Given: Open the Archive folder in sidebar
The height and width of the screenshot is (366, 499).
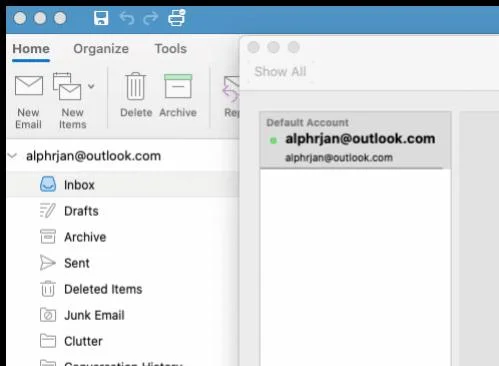Looking at the screenshot, I should pyautogui.click(x=123, y=237).
